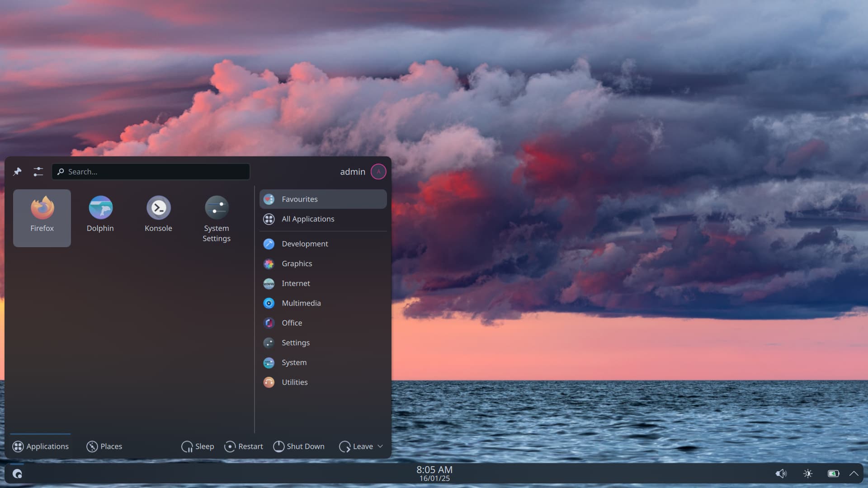Toggle the pin menu open icon
This screenshot has width=868, height=488.
(x=17, y=172)
